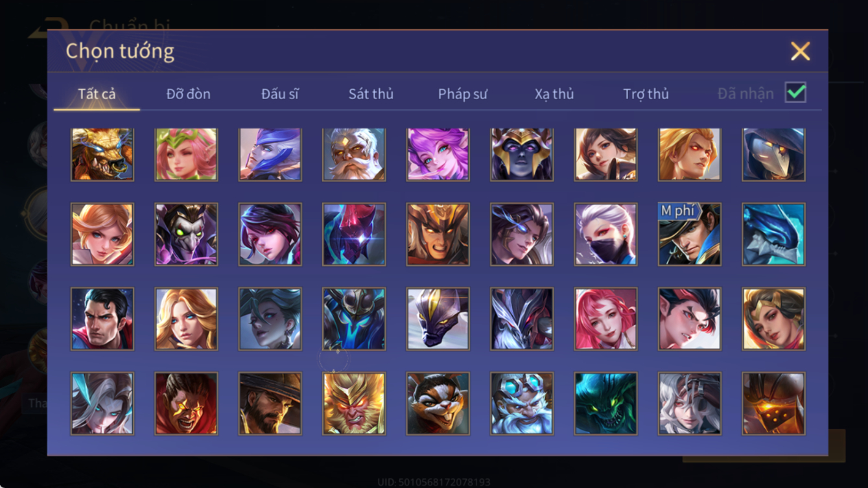Show the 'Xạ thủ' heroes tab
Viewport: 868px width, 488px height.
click(554, 94)
